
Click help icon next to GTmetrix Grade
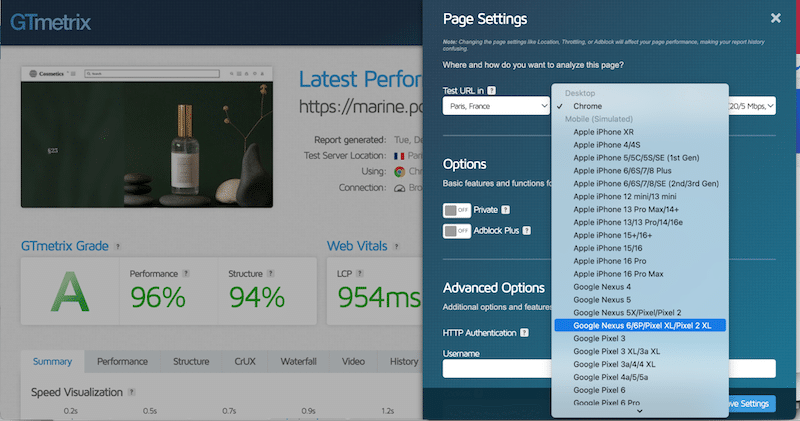point(118,245)
